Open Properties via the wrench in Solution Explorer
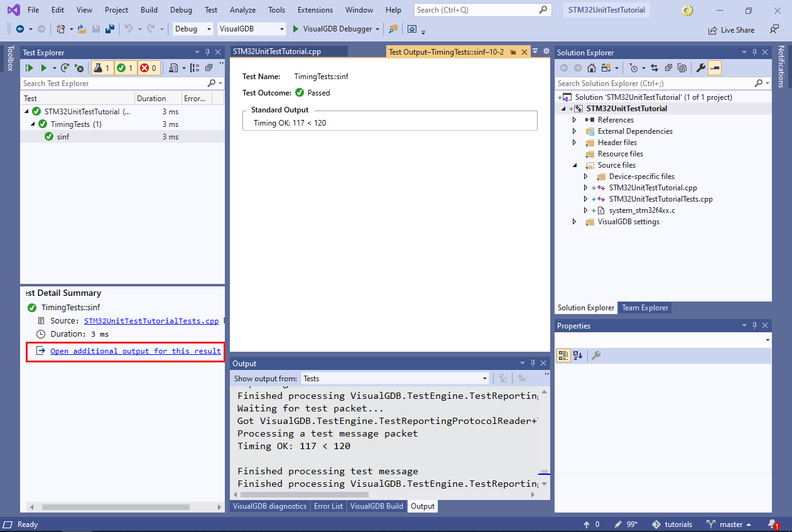 (x=701, y=68)
